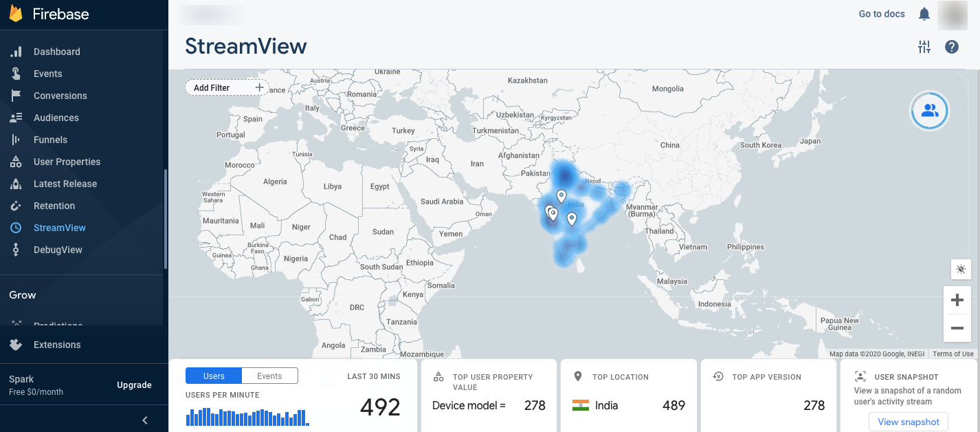The width and height of the screenshot is (980, 432).
Task: Click the Extensions puzzle icon
Action: 16,345
